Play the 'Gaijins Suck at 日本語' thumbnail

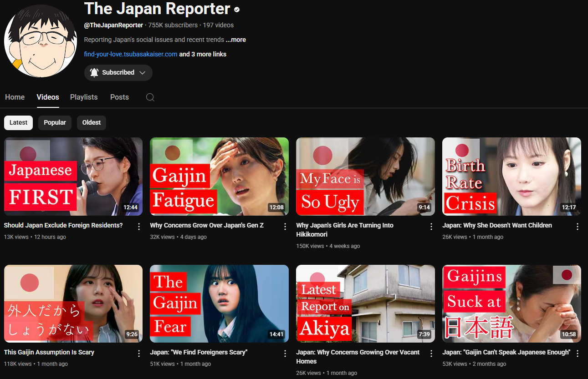click(x=512, y=303)
